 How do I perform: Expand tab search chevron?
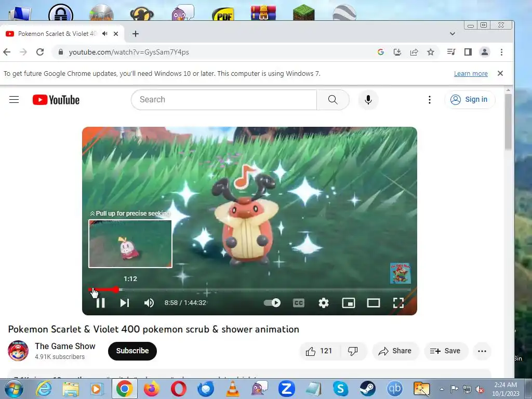[453, 34]
